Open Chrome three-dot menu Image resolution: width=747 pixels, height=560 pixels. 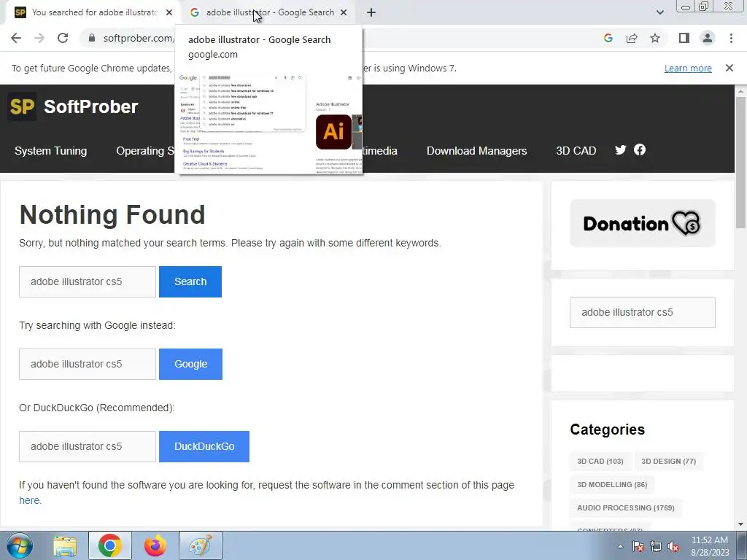tap(731, 38)
